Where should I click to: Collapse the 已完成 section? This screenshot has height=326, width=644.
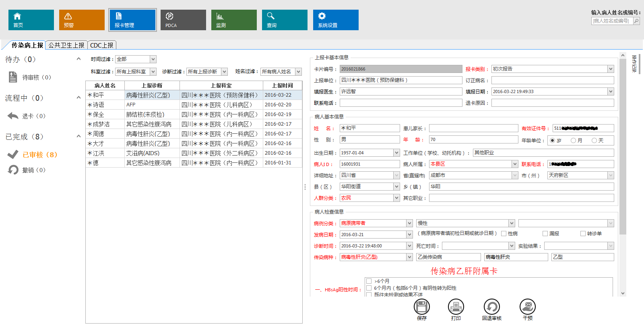pos(78,137)
